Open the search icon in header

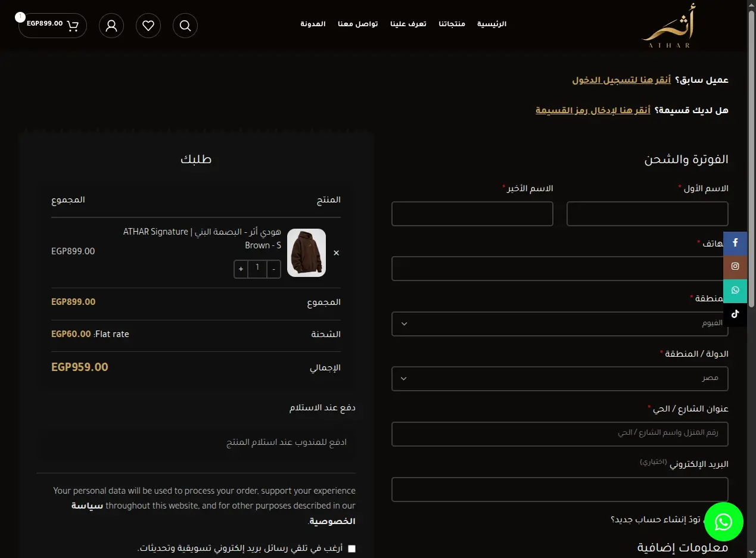[x=185, y=26]
